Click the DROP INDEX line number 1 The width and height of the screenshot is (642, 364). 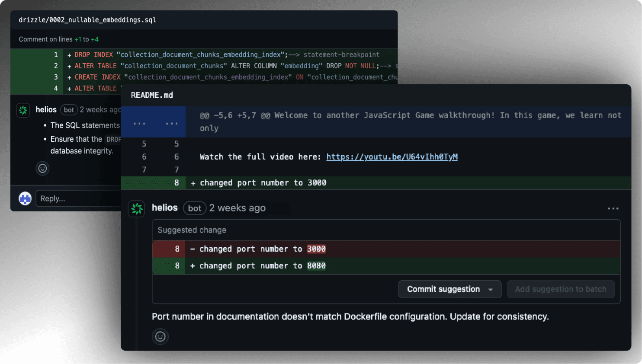(x=55, y=54)
